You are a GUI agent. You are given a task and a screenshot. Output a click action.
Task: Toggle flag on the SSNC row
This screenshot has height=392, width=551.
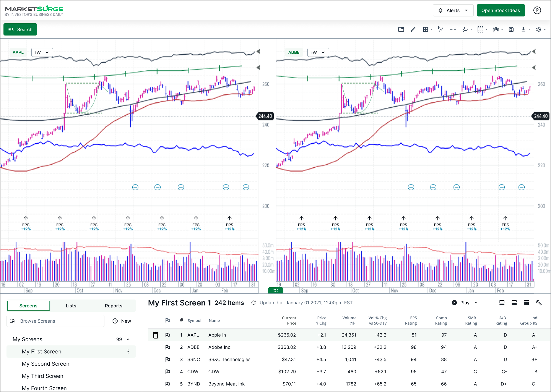click(168, 359)
